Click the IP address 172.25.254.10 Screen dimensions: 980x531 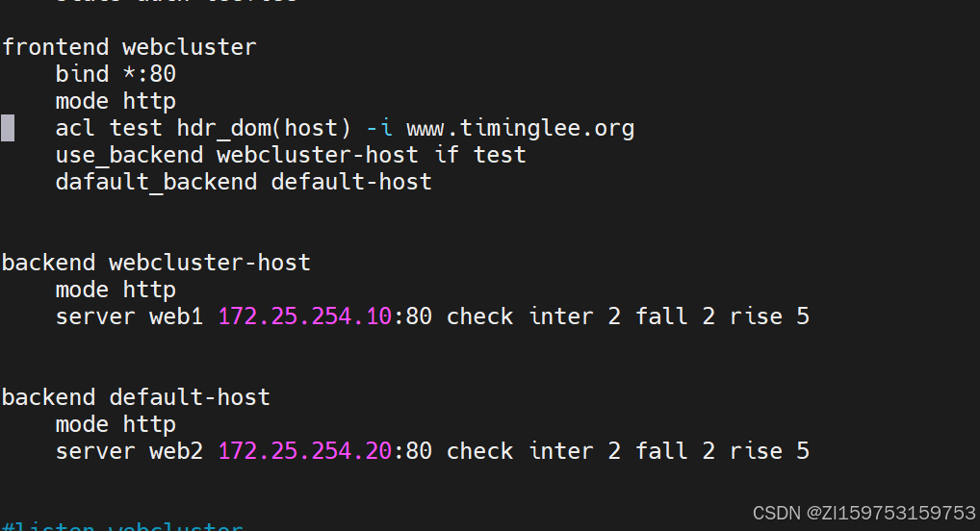(305, 316)
